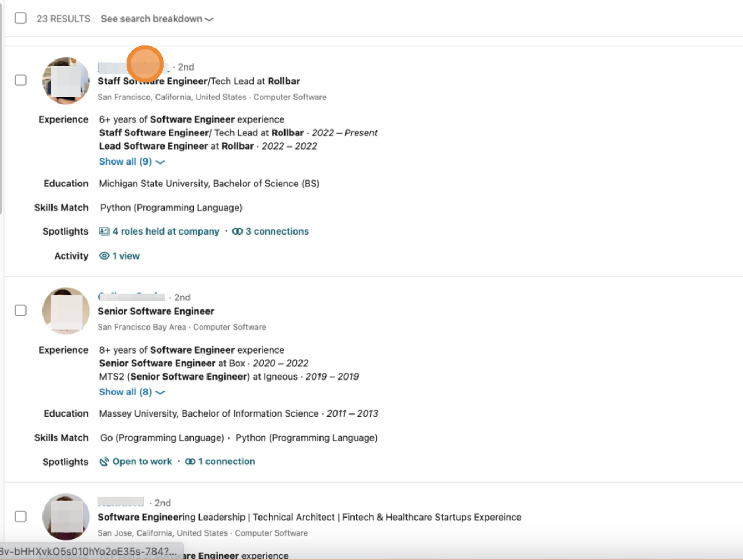This screenshot has width=743, height=560.
Task: Open third candidate's profile photo
Action: point(66,517)
